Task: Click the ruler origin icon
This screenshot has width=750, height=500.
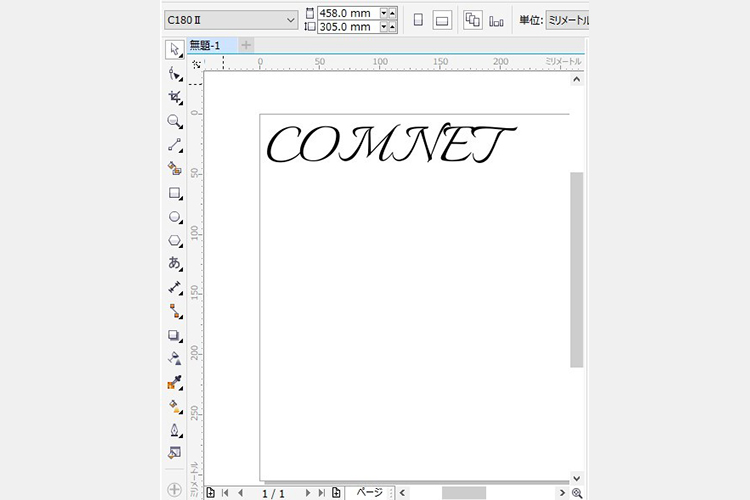Action: pyautogui.click(x=196, y=64)
